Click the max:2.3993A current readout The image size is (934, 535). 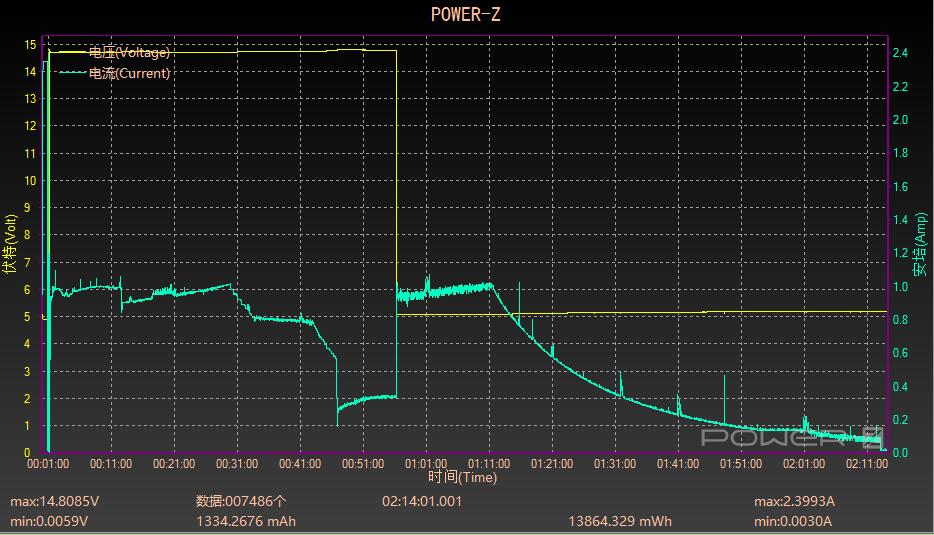coord(794,501)
